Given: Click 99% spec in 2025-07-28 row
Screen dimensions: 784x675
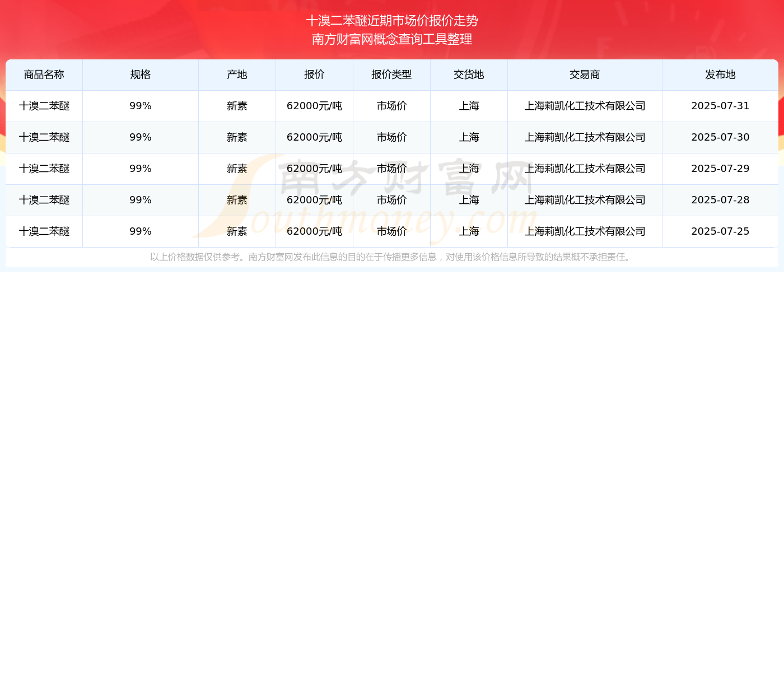Looking at the screenshot, I should 141,200.
